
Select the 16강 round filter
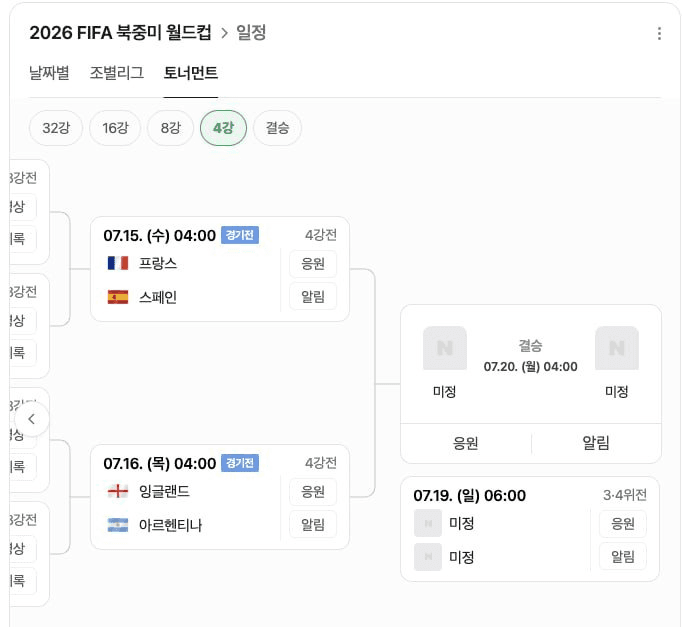(x=115, y=128)
